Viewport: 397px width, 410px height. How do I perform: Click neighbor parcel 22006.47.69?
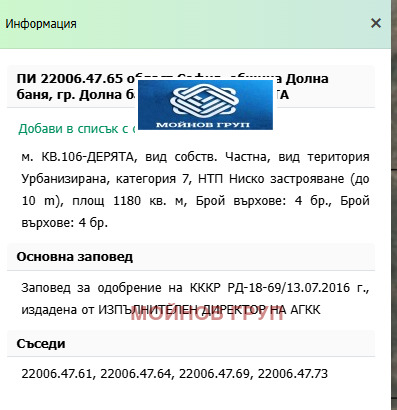(x=214, y=374)
